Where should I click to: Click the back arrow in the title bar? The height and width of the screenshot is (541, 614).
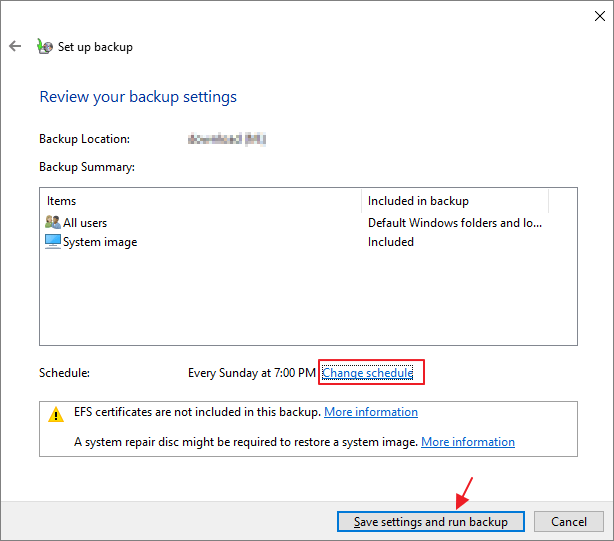pyautogui.click(x=15, y=47)
